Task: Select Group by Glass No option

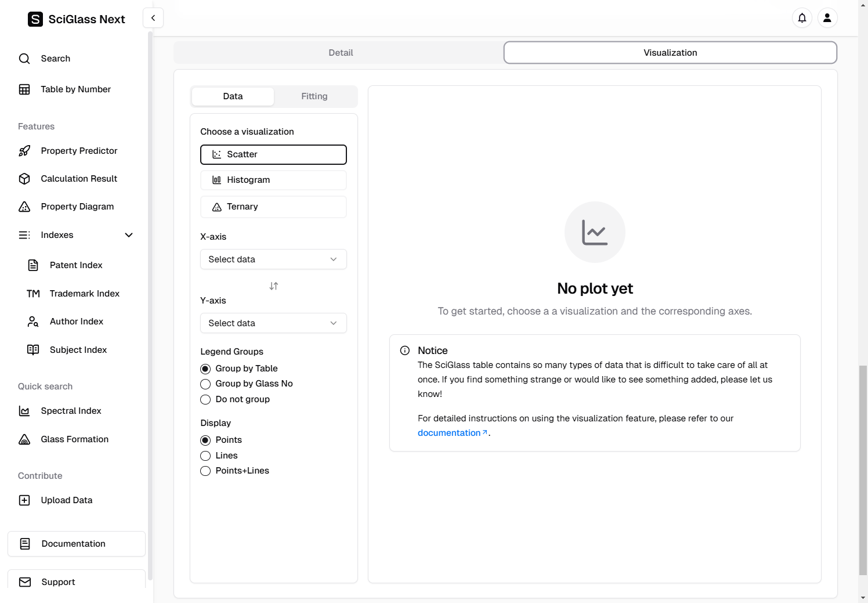Action: coord(205,384)
